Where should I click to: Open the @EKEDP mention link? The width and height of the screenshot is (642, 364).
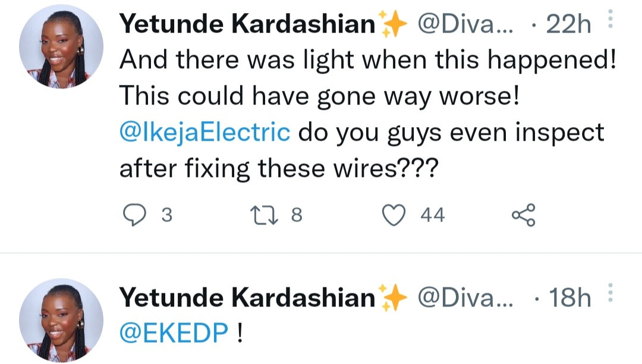(x=174, y=334)
